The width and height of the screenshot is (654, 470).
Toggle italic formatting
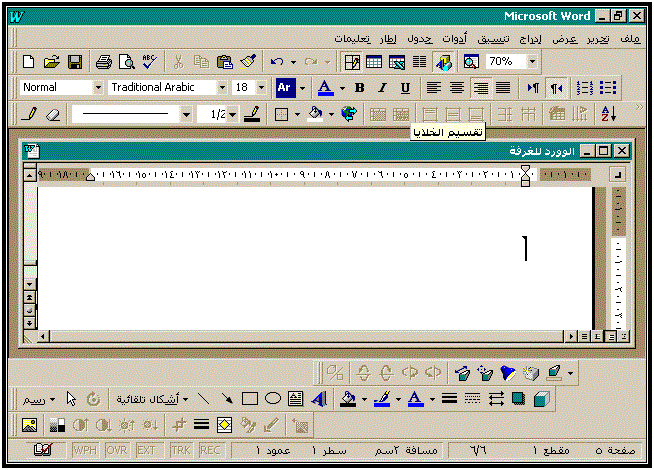tap(382, 88)
